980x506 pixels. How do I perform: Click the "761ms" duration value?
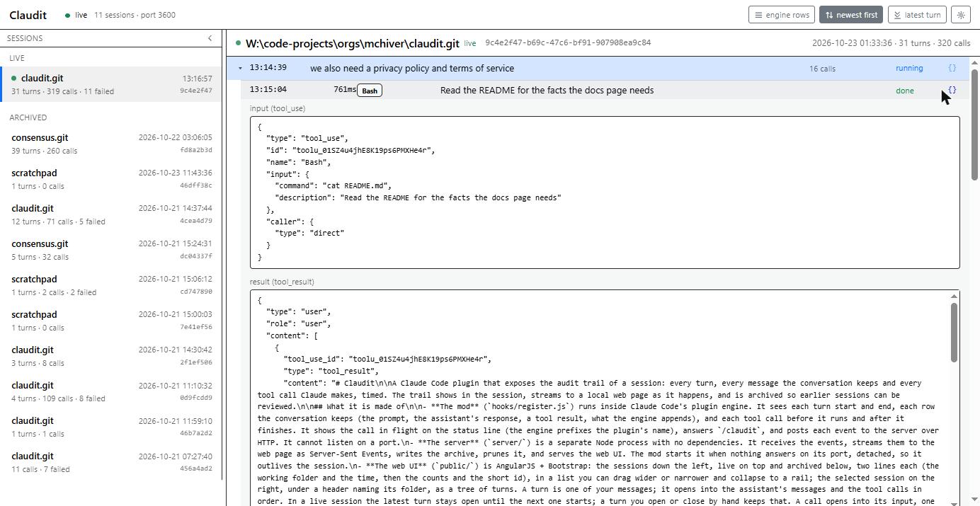[x=345, y=90]
